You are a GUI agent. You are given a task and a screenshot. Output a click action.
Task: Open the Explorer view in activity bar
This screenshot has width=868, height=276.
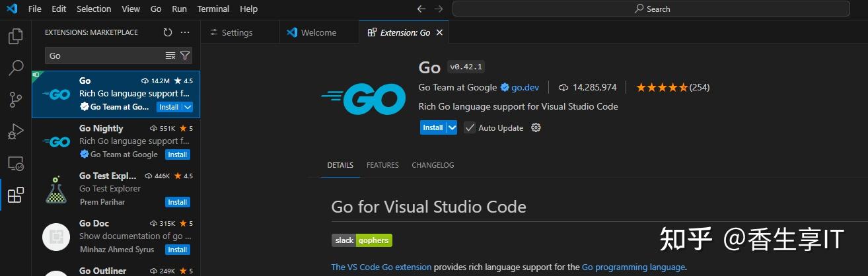[15, 36]
